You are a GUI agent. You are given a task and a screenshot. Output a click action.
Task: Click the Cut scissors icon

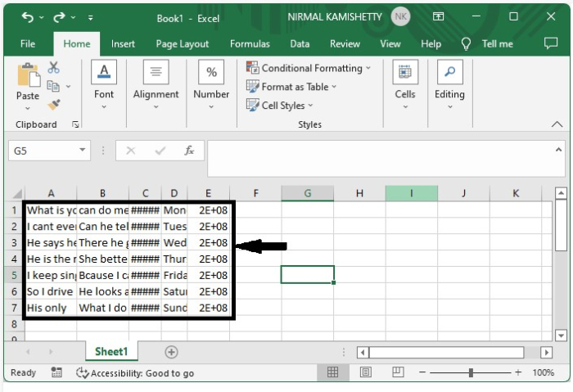(x=53, y=67)
